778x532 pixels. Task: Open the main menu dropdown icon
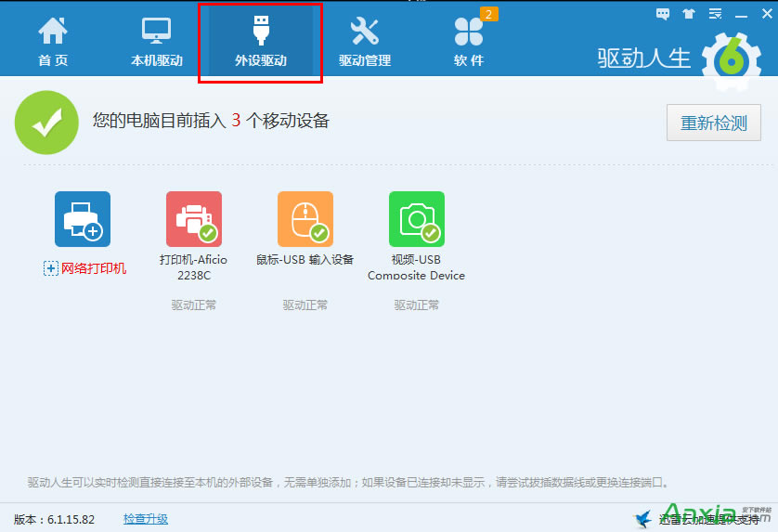715,13
